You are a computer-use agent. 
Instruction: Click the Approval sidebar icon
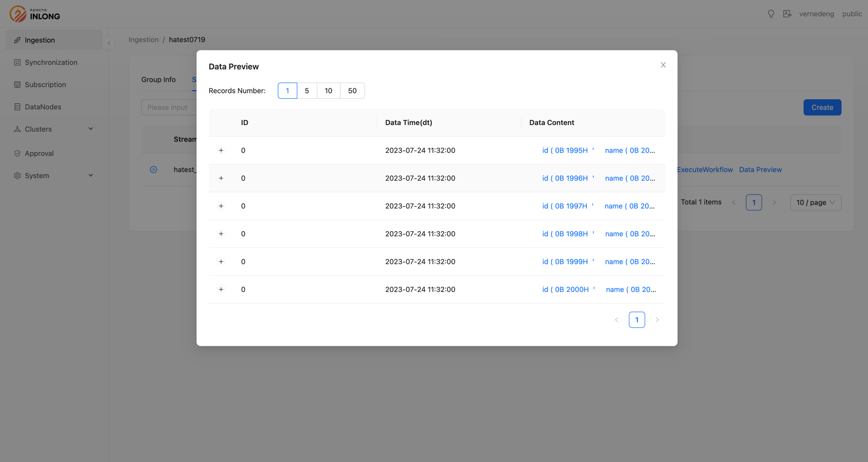tap(17, 153)
